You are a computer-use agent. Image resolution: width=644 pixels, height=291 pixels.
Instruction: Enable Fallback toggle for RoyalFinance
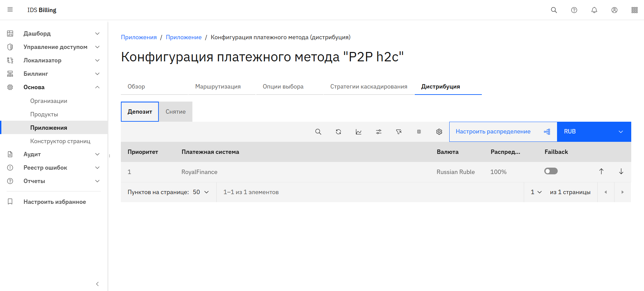tap(551, 171)
